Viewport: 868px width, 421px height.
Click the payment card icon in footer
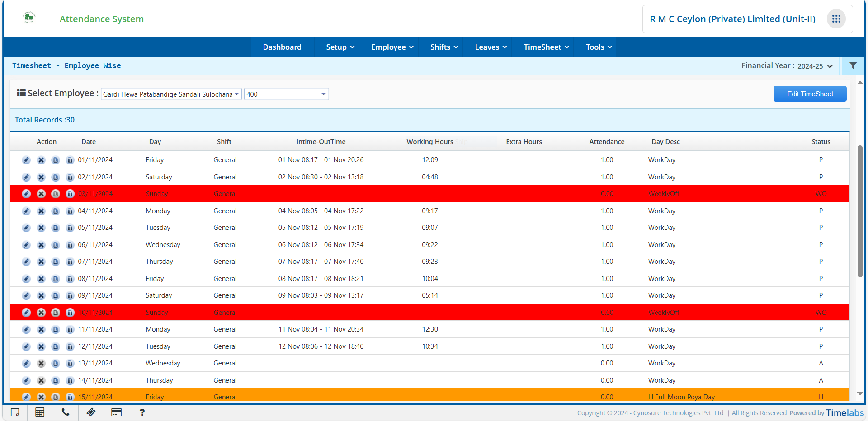click(116, 412)
